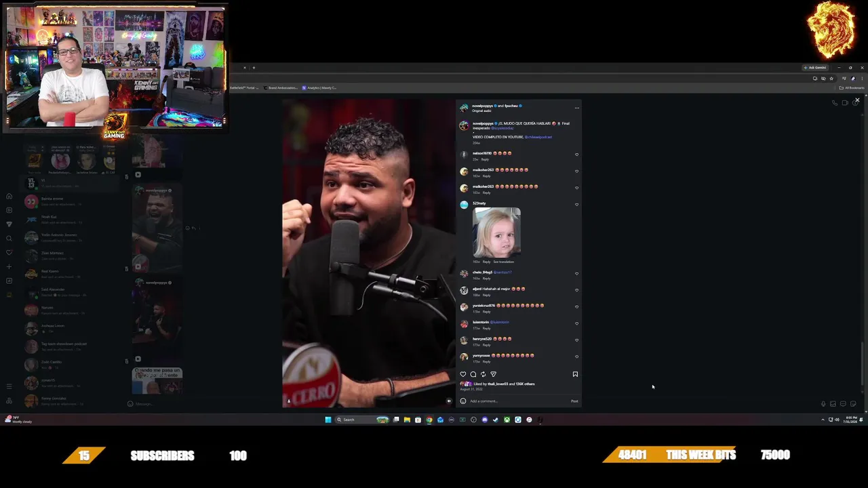Reply to yunnyrosse's comment
This screenshot has height=488, width=868.
[x=486, y=361]
